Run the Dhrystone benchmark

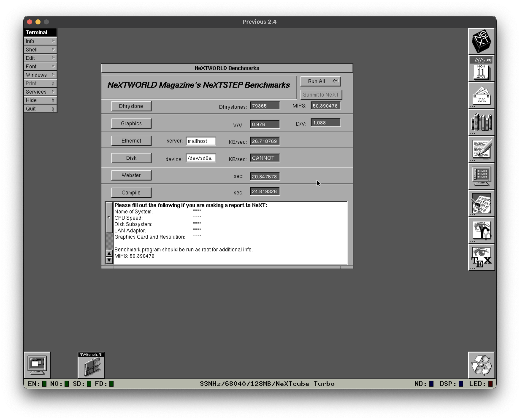point(131,106)
